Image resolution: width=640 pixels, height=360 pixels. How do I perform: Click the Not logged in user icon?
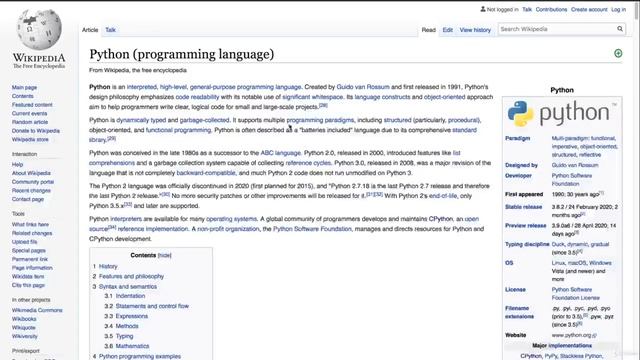pyautogui.click(x=483, y=9)
